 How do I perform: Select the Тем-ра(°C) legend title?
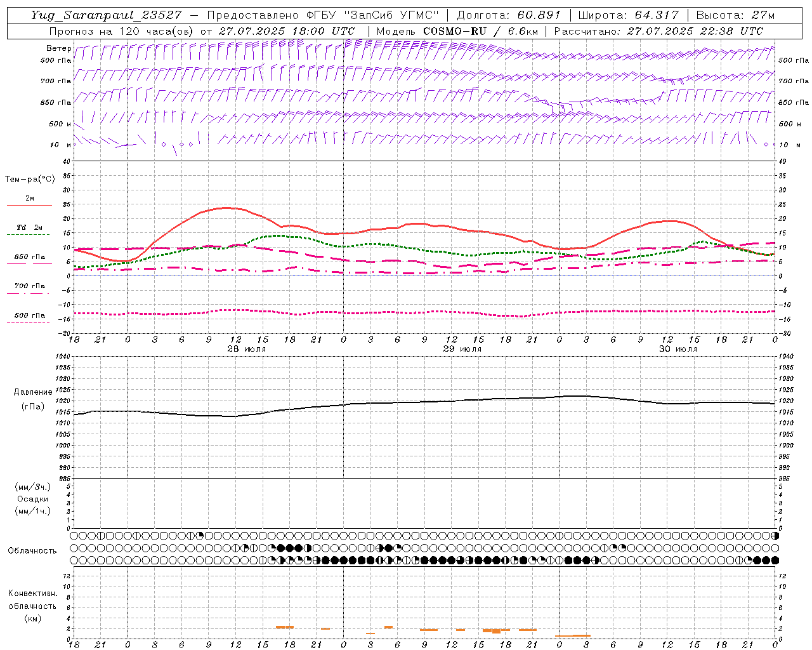(x=30, y=180)
